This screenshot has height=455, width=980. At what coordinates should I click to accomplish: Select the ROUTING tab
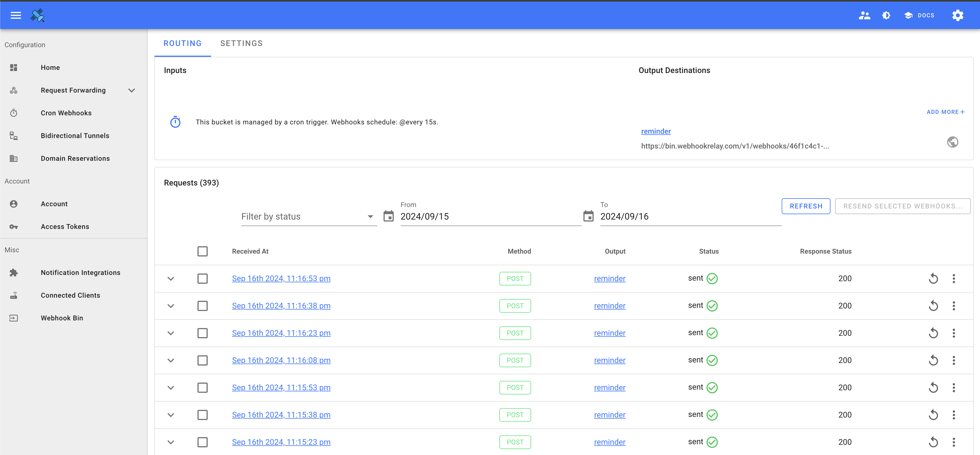(182, 43)
